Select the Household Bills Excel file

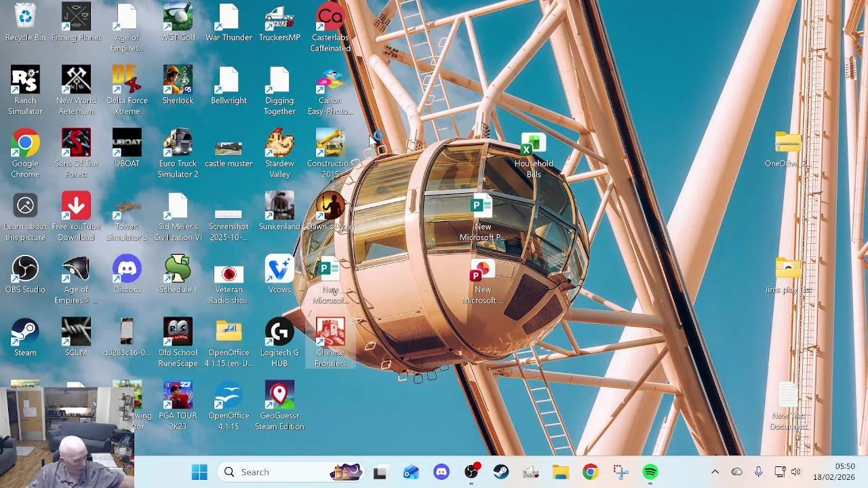pos(534,155)
